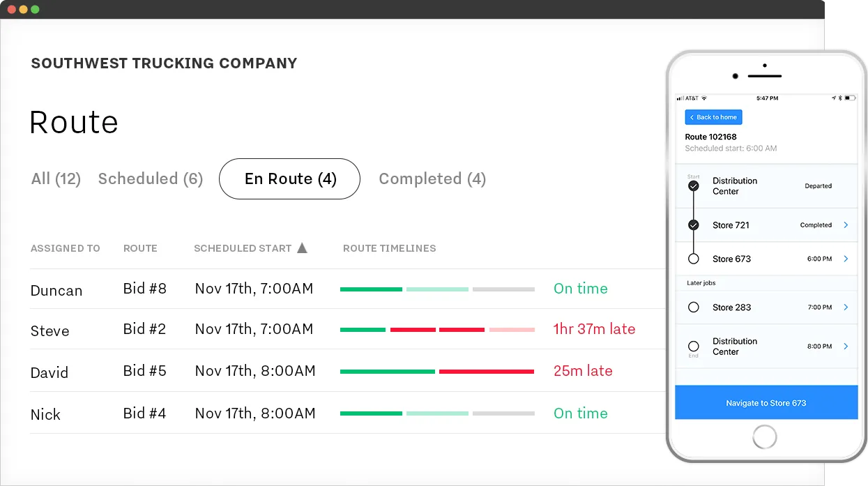Click the Wi-Fi icon in the phone status bar
This screenshot has height=486, width=868.
point(704,98)
